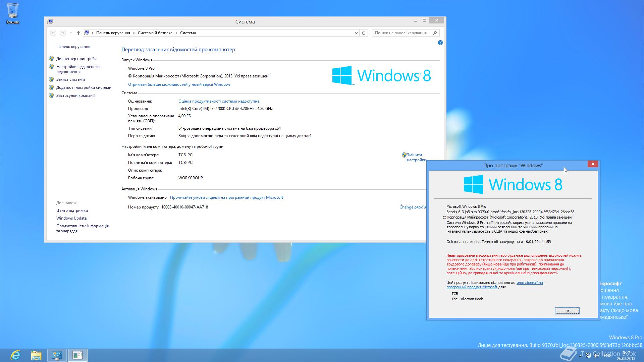This screenshot has width=644, height=362.
Task: Open 'Windows Update' see-also link
Action: [x=71, y=218]
